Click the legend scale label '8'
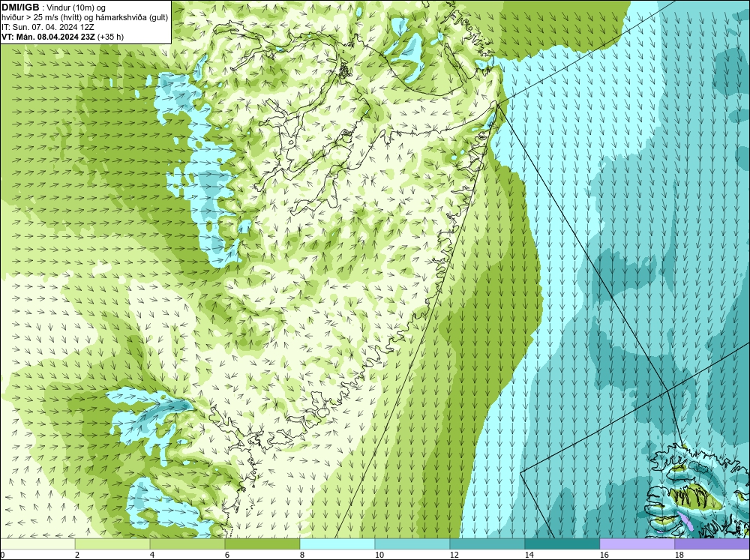750x560 pixels. [x=303, y=555]
